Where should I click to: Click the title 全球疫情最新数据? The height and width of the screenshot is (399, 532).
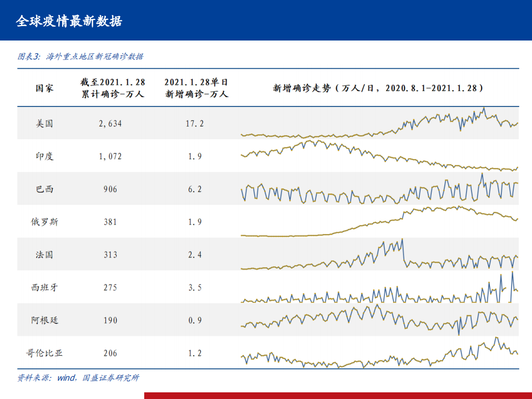pyautogui.click(x=69, y=22)
